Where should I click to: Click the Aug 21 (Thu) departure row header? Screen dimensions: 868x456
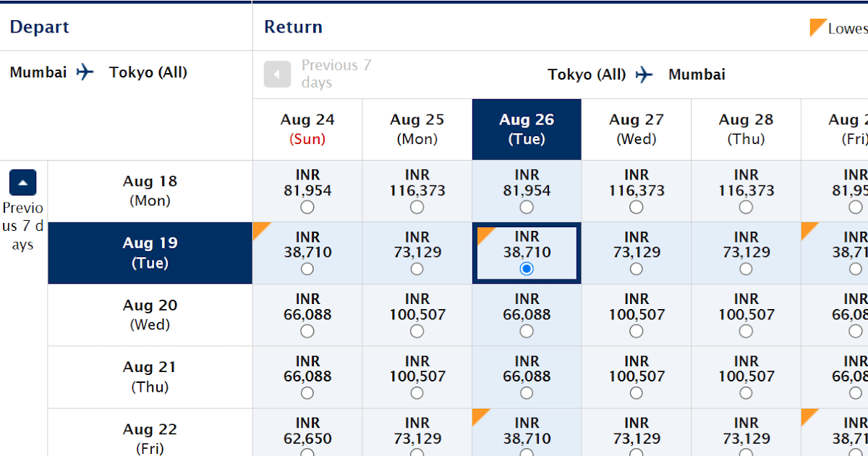[x=150, y=377]
